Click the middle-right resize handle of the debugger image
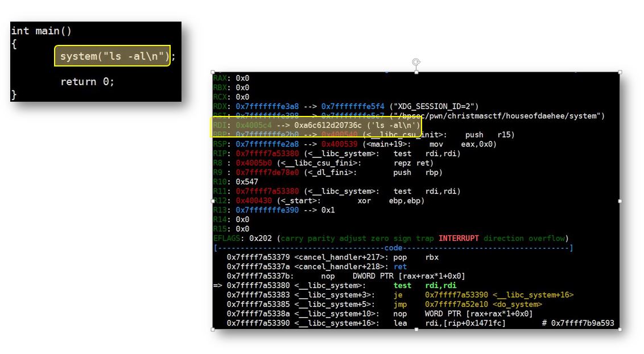Image resolution: width=644 pixels, height=354 pixels. [620, 201]
